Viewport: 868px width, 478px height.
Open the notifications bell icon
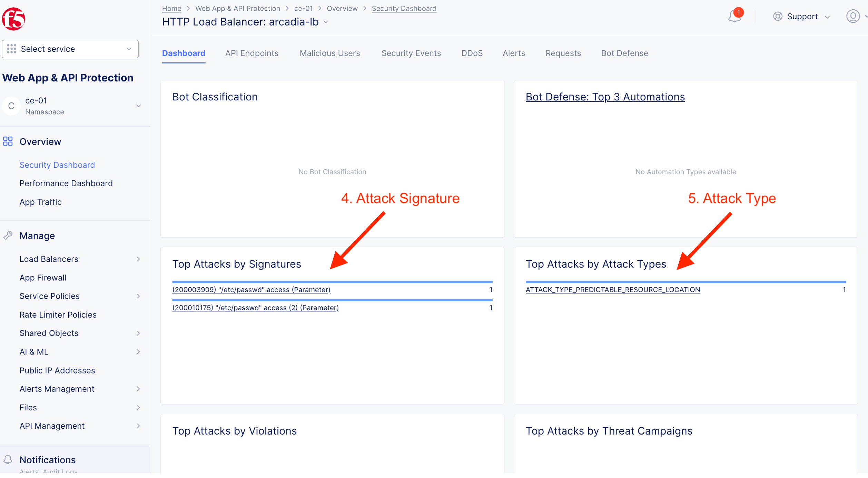pos(734,16)
